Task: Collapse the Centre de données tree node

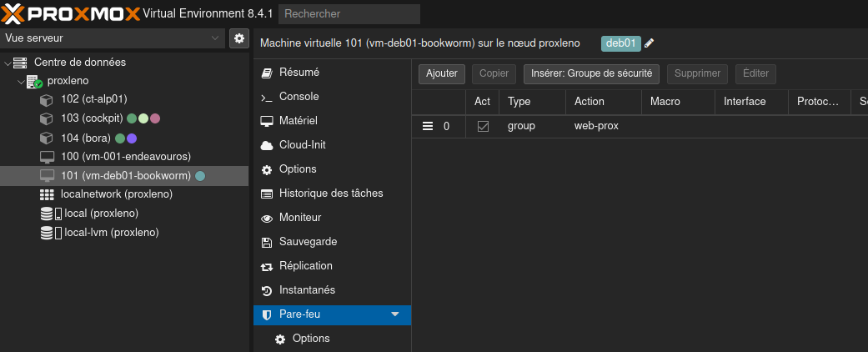Action: tap(8, 63)
